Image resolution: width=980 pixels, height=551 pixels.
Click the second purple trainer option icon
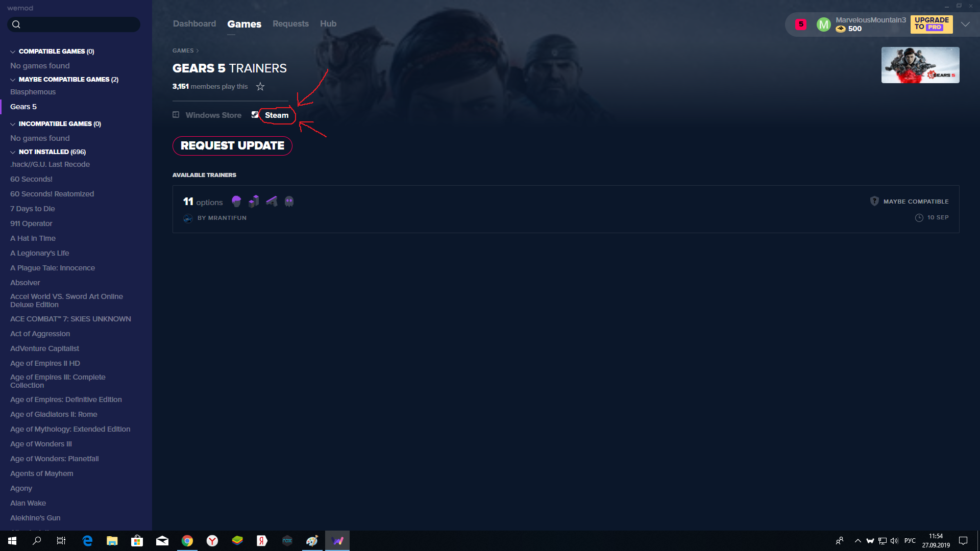click(x=254, y=201)
